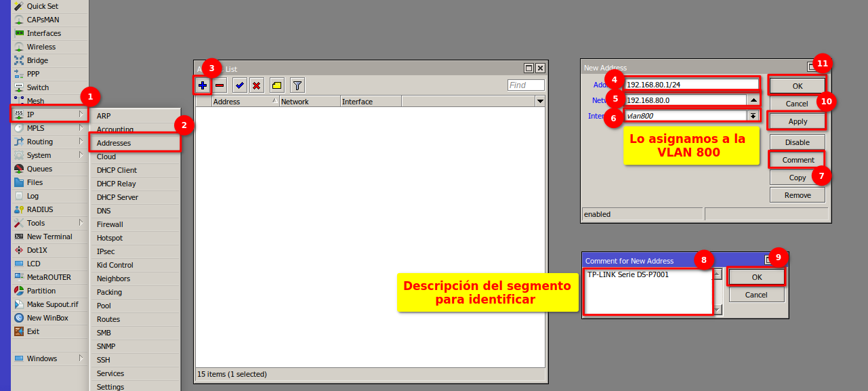Screen dimensions: 868x391
Task: Click the blue plus Add button
Action: [202, 85]
